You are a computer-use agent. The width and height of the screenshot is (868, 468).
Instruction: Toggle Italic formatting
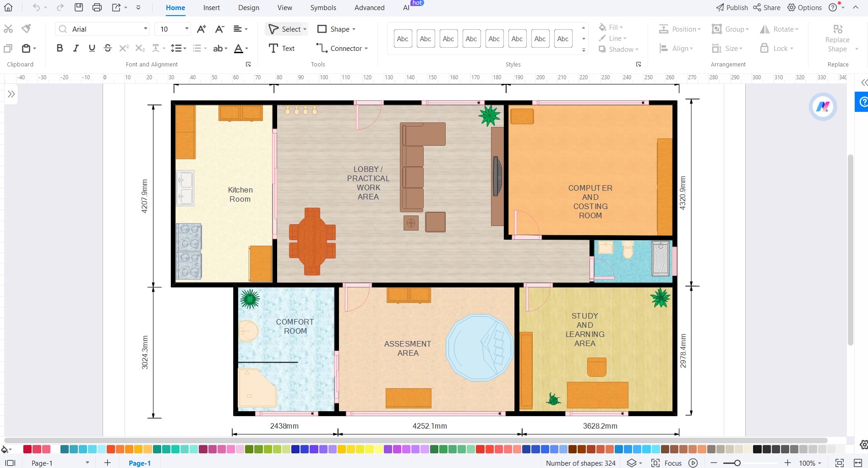pyautogui.click(x=76, y=48)
